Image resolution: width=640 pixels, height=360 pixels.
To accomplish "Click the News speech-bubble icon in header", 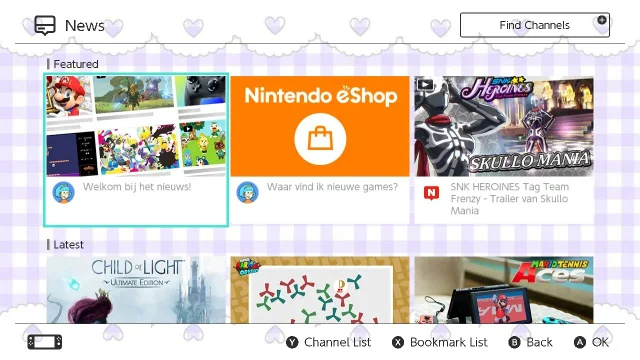I will click(x=44, y=25).
